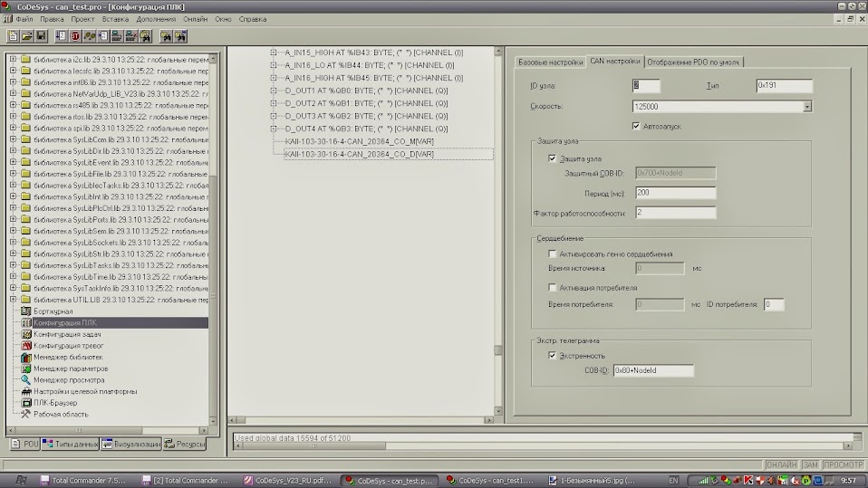Screen dimensions: 868x488
Task: Expand the D_OUT4 AT %QB3 channel
Action: pyautogui.click(x=274, y=129)
